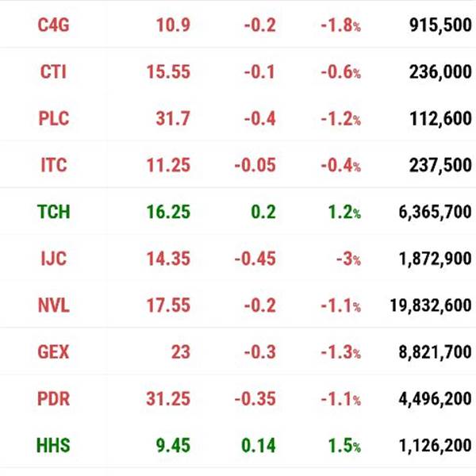Screen dimensions: 476x476
Task: Click CTI volume 236,000
Action: coord(440,72)
